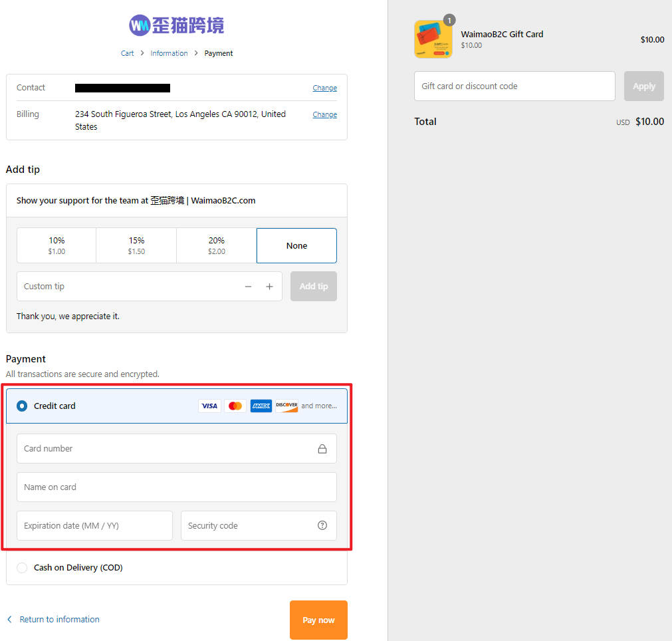
Task: Choose Cash on Delivery (COD)
Action: [x=22, y=567]
